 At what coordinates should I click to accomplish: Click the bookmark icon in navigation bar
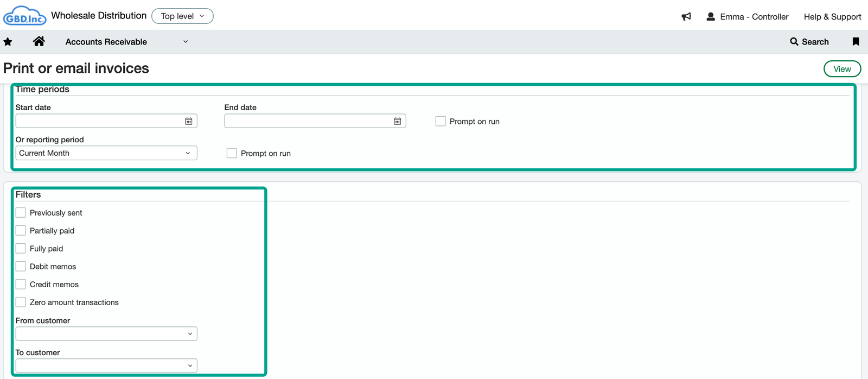(856, 42)
